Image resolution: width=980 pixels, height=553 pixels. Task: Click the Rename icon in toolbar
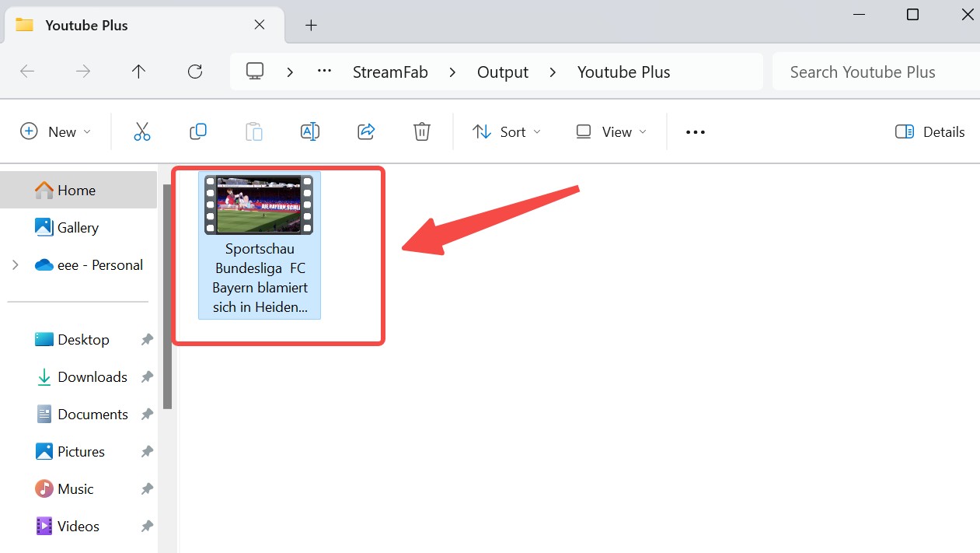coord(310,131)
